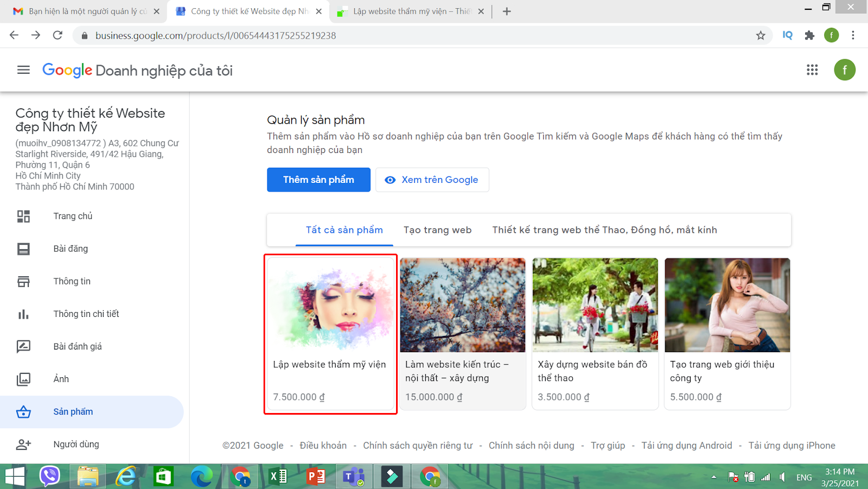The height and width of the screenshot is (489, 868).
Task: Open the hamburger main menu
Action: pyautogui.click(x=23, y=70)
